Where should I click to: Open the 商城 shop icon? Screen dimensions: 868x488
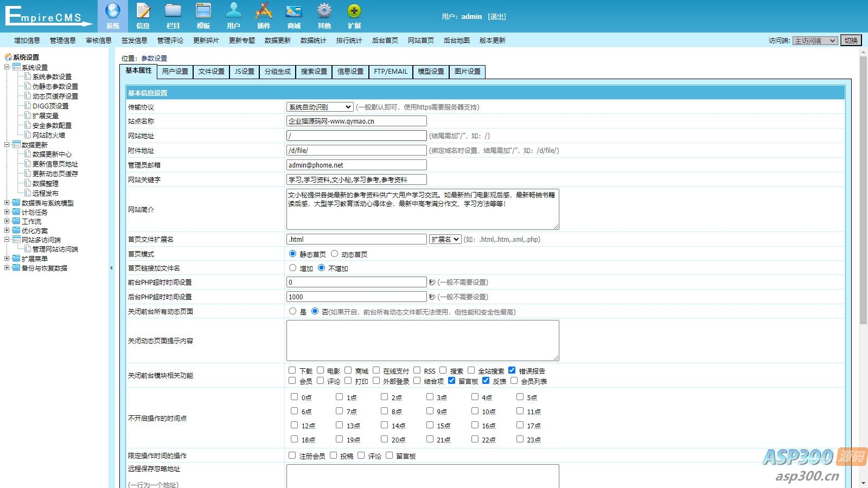point(294,12)
